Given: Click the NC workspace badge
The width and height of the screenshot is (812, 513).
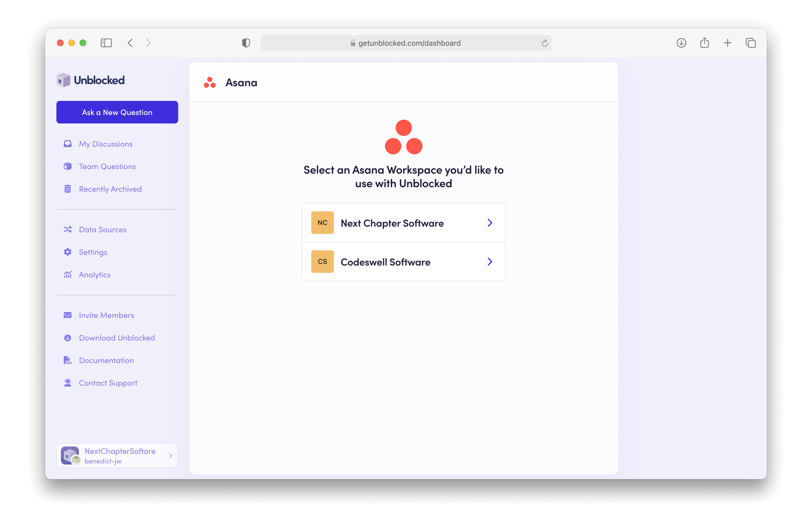Looking at the screenshot, I should [x=322, y=223].
